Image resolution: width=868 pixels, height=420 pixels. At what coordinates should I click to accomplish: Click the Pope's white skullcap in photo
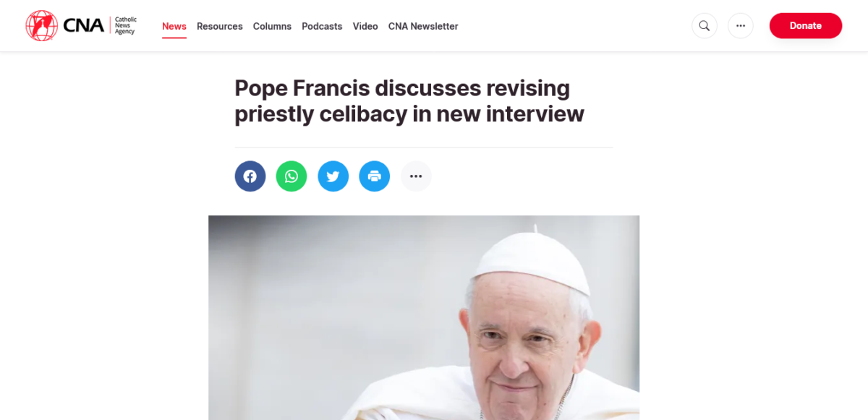click(x=533, y=262)
